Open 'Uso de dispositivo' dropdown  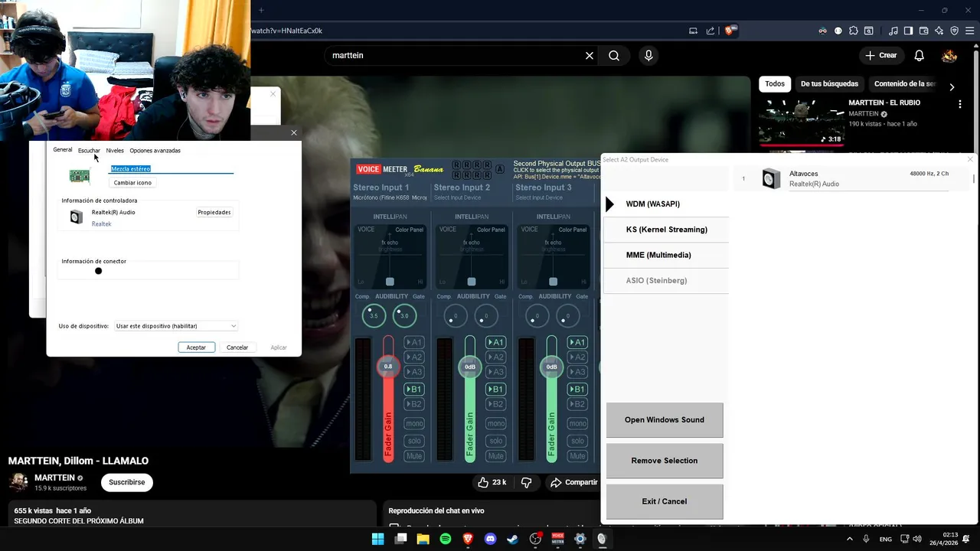tap(176, 326)
